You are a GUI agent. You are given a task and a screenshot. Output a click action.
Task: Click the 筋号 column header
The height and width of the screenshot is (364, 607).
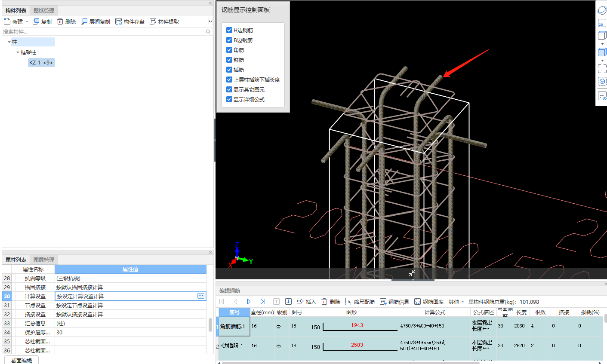(234, 312)
